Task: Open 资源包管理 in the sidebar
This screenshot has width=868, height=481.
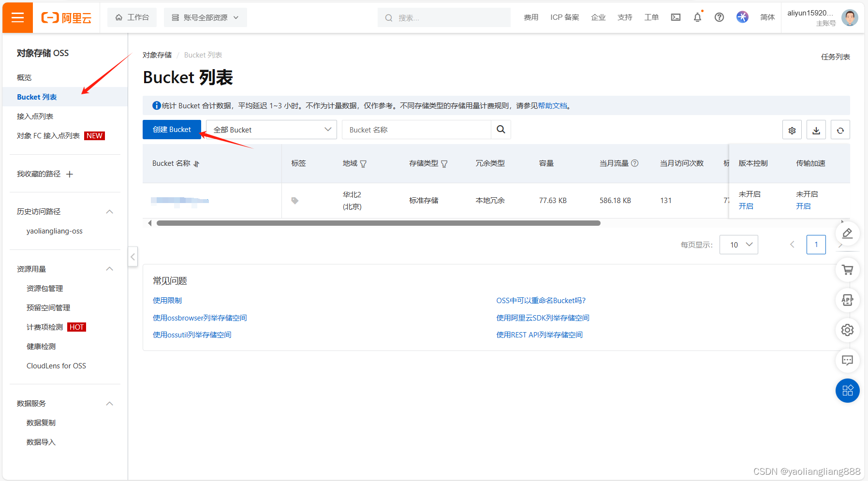Action: click(x=44, y=288)
